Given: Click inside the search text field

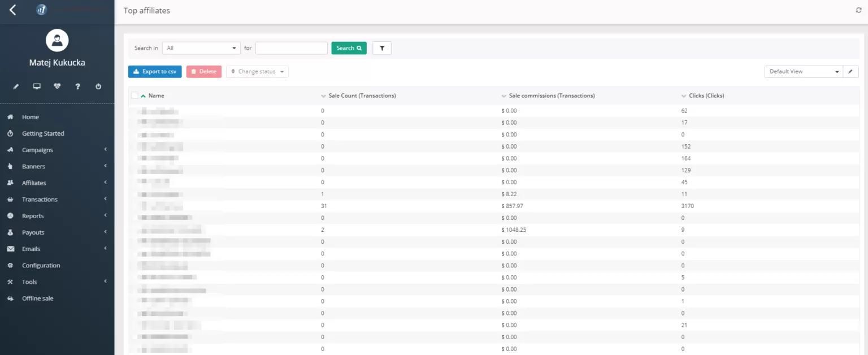Looking at the screenshot, I should coord(291,48).
